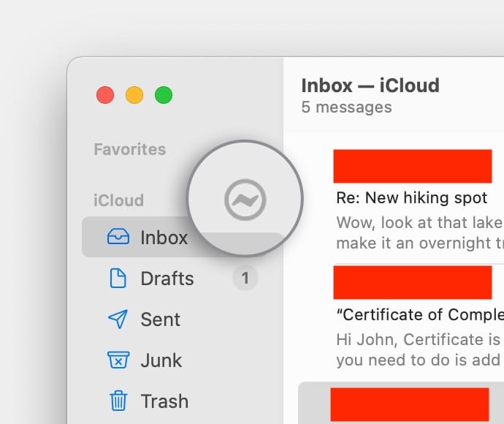Click the Trash can icon

(118, 401)
